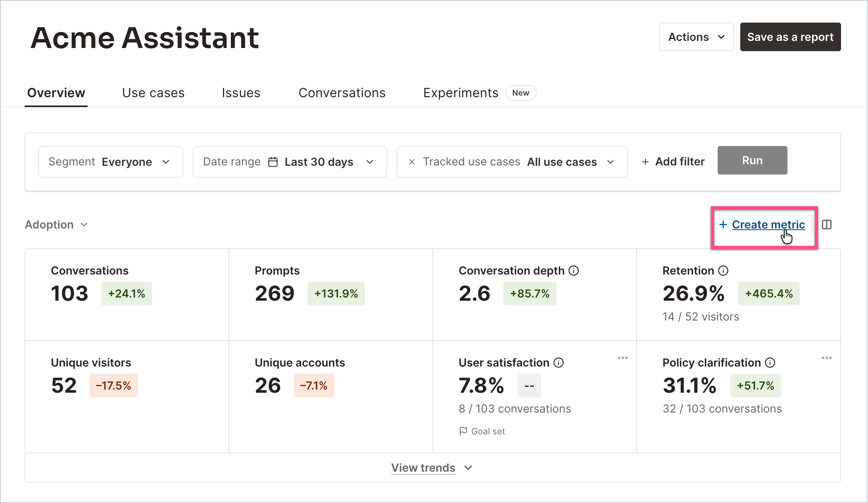Screen dimensions: 868x503
Task: Click the Unique accounts card title
Action: (300, 363)
